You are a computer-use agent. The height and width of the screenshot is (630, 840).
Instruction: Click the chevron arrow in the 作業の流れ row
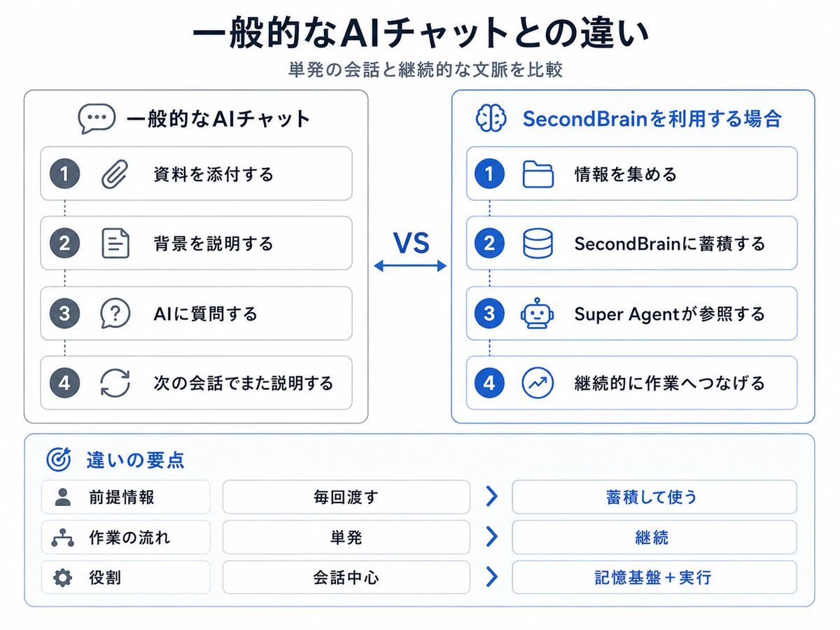[491, 537]
